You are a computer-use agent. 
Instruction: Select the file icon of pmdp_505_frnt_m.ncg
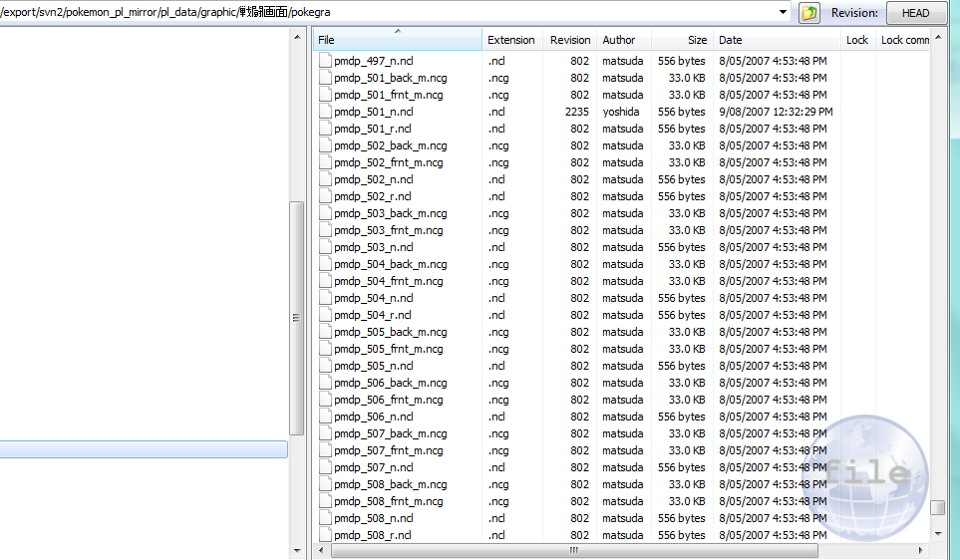coord(325,349)
